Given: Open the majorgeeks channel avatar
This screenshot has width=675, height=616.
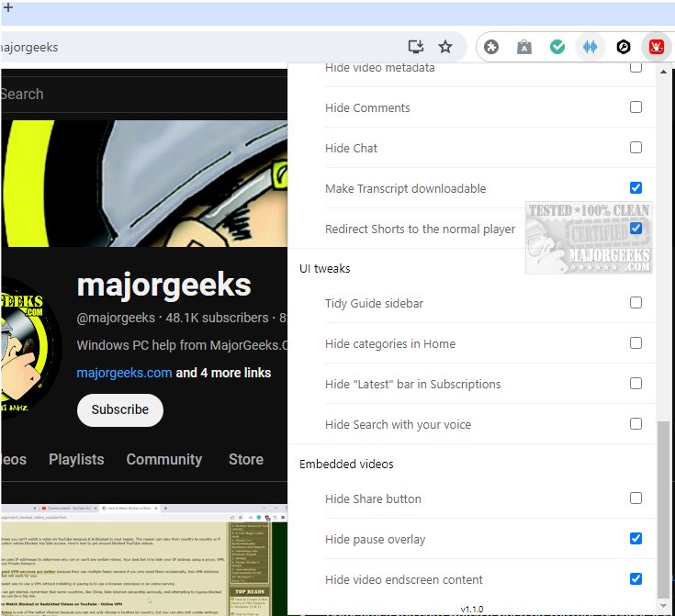Looking at the screenshot, I should coord(30,350).
